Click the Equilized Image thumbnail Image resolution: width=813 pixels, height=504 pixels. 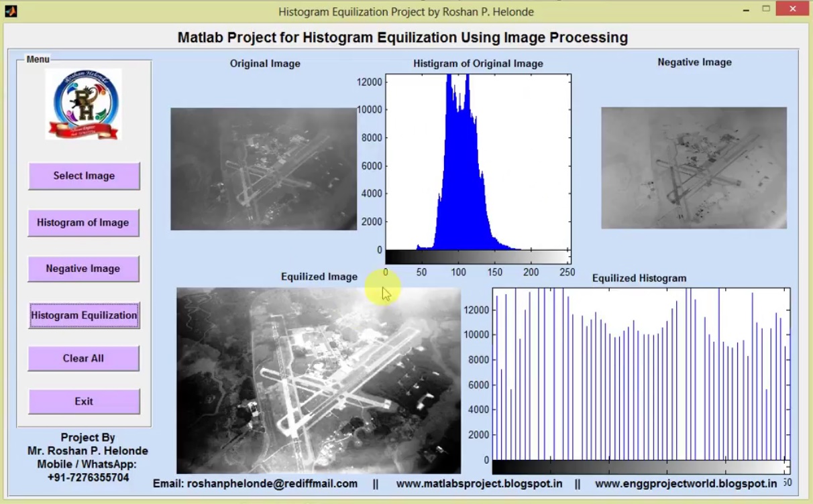(319, 379)
